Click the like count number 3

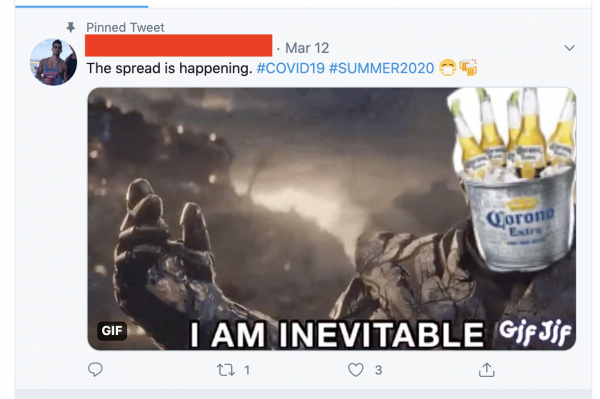pyautogui.click(x=378, y=370)
